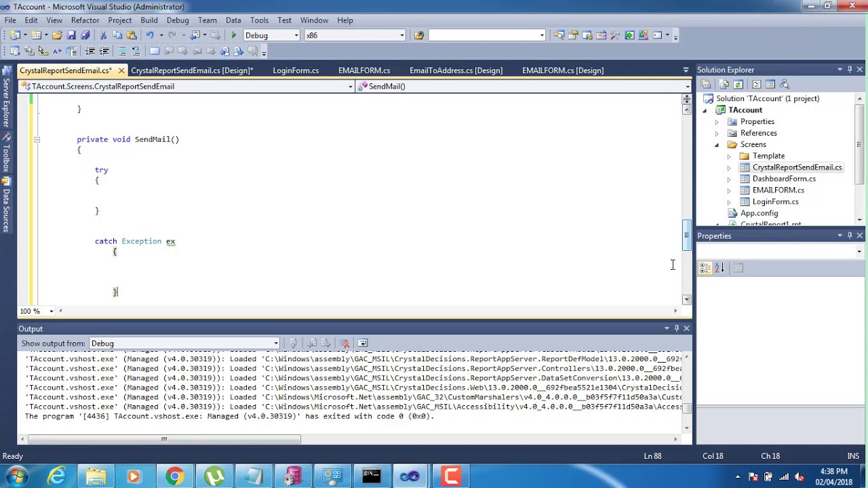This screenshot has width=868, height=488.
Task: Open the Toolbox side tab
Action: coord(6,152)
